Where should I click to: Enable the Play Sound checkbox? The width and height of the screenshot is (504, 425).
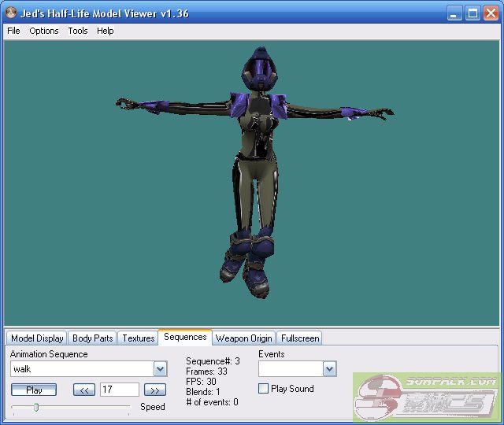(264, 389)
